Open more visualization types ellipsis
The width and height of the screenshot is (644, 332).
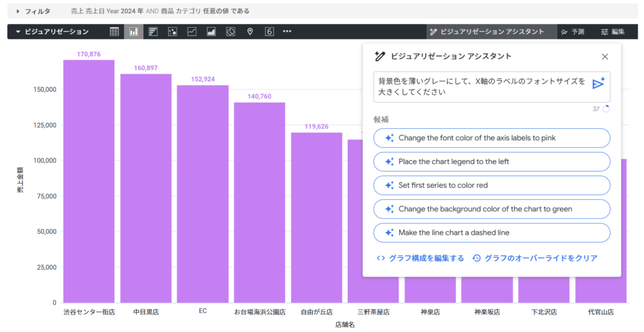(287, 31)
